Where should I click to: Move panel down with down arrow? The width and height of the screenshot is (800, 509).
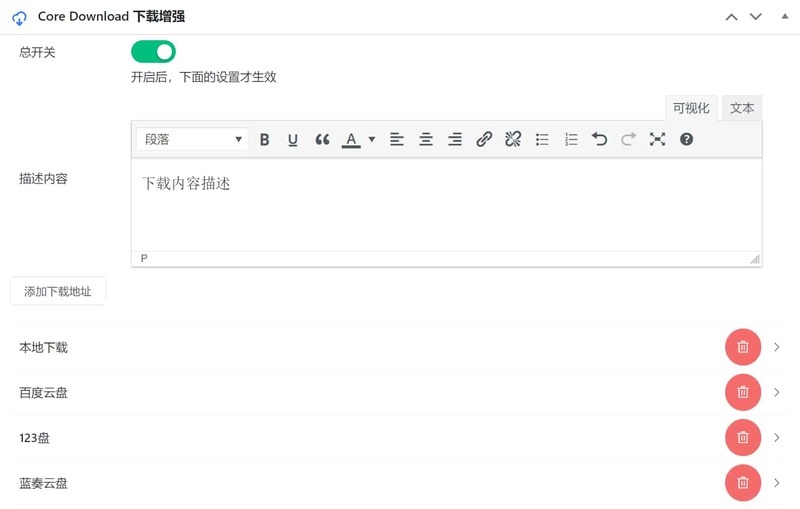[756, 17]
